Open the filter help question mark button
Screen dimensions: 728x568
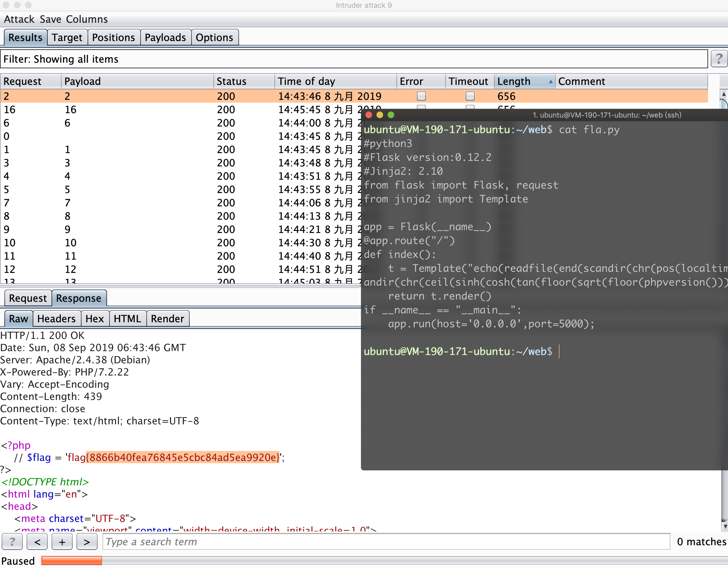point(719,59)
